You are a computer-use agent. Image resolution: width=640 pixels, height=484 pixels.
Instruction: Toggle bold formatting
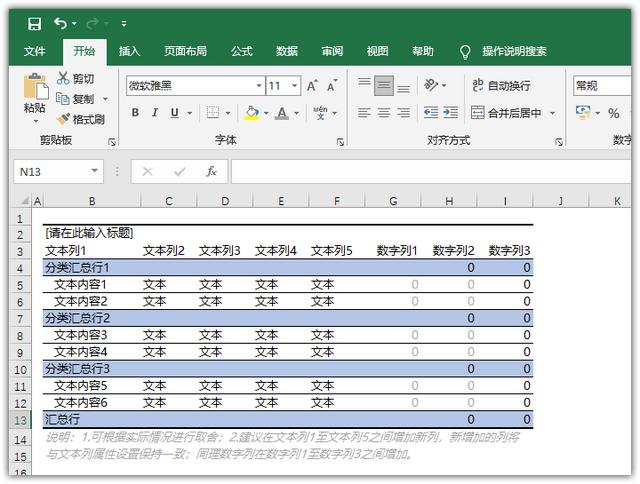click(x=136, y=113)
